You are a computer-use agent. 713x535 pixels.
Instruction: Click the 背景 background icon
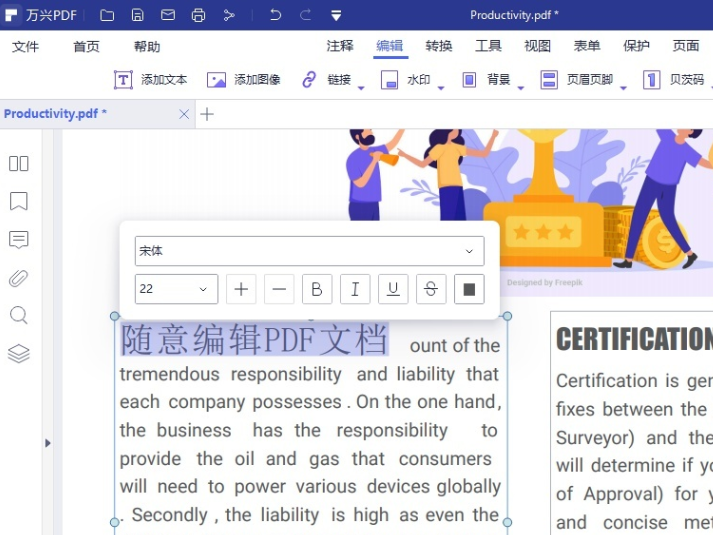click(469, 80)
